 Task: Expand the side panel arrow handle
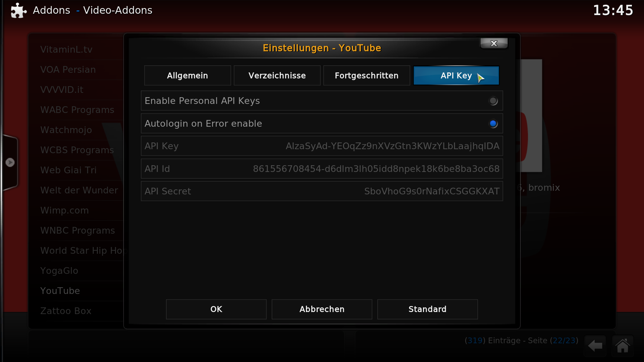coord(10,163)
